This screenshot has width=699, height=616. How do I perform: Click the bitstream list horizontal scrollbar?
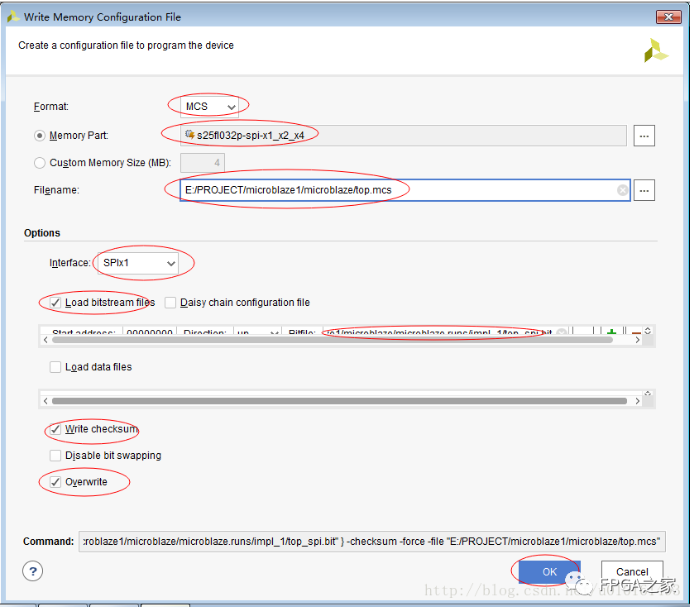click(x=332, y=340)
